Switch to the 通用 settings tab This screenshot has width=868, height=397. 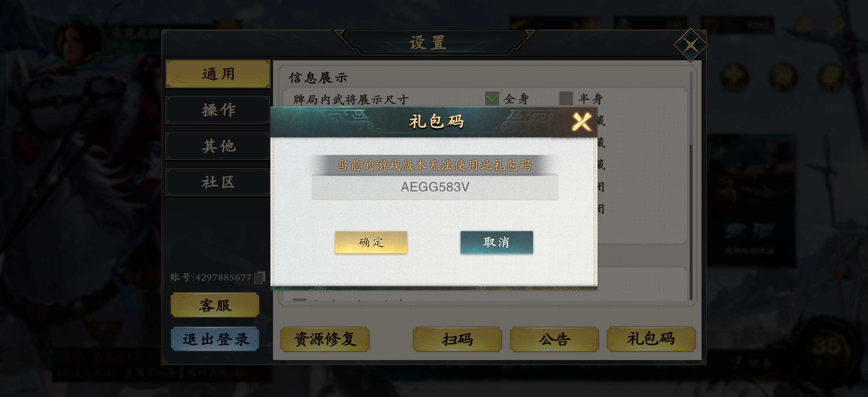pos(218,74)
